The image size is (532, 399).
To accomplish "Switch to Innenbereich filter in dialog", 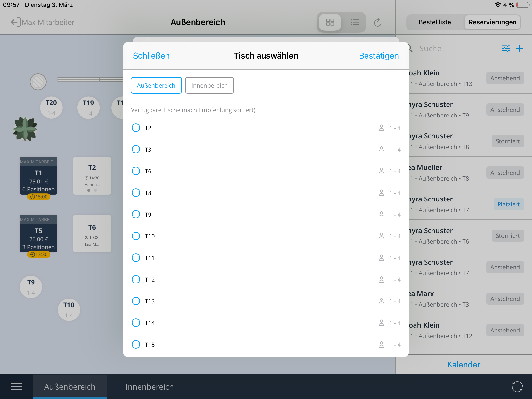I will (x=209, y=85).
